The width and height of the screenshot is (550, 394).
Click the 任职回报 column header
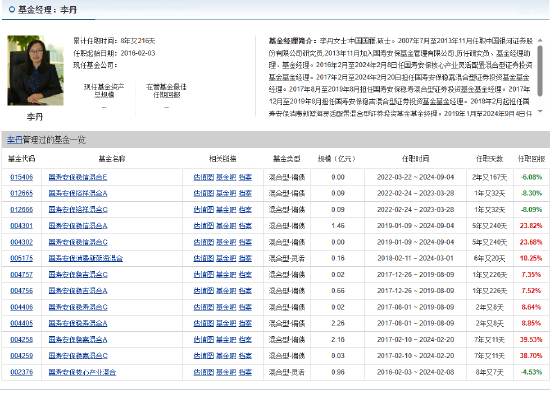click(x=532, y=159)
